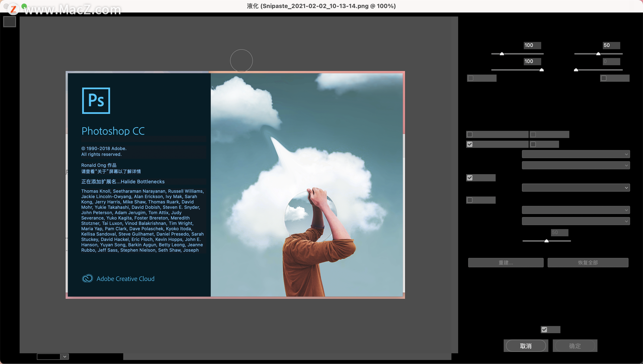Enable the unchecked Show Backdrop checkbox

470,200
